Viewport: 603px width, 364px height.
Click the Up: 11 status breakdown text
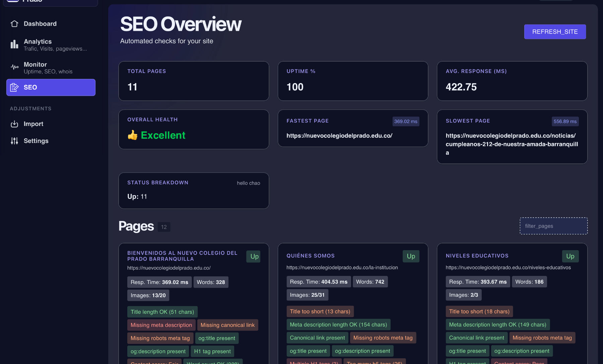point(137,197)
